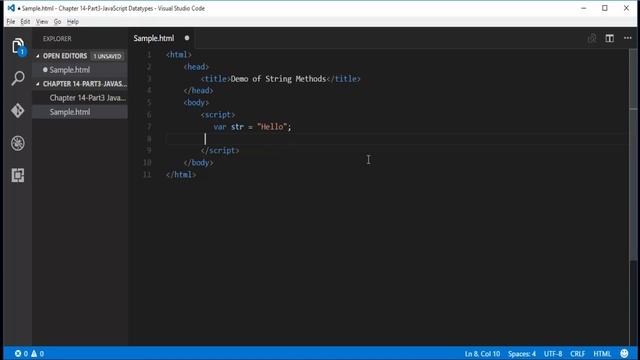This screenshot has height=360, width=640.
Task: Open the Search view in activity bar
Action: (18, 78)
